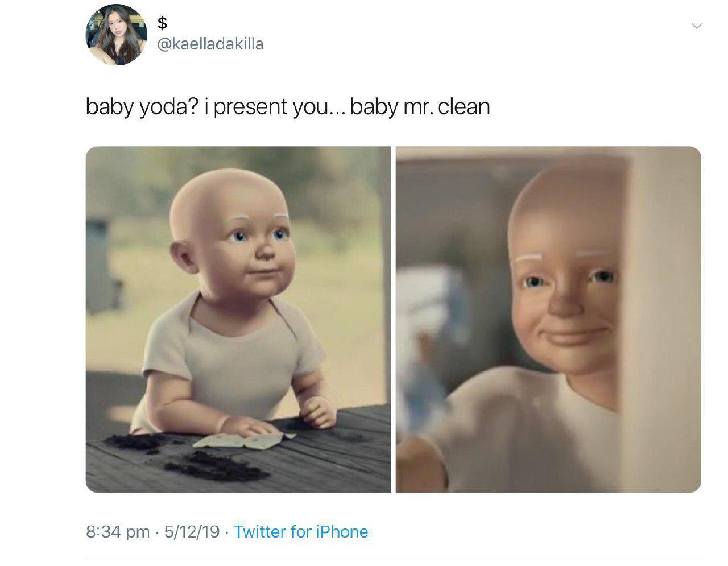View the left baby Mr. Clean image
Image resolution: width=728 pixels, height=566 pixels.
pyautogui.click(x=238, y=319)
